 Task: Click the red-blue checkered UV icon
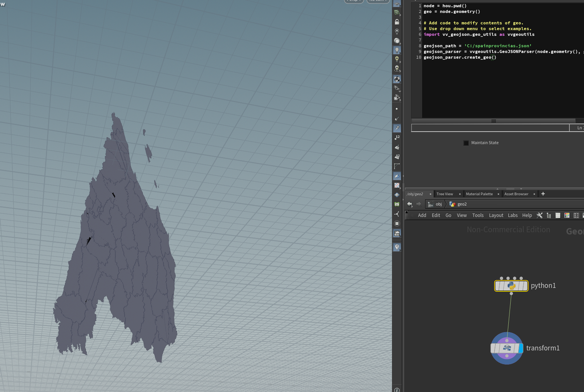[397, 185]
